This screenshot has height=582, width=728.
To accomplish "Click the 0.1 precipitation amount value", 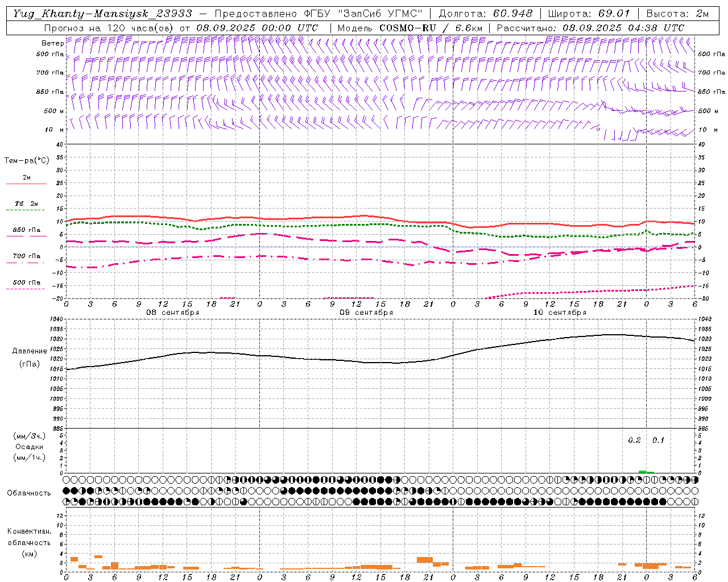I will coord(658,440).
